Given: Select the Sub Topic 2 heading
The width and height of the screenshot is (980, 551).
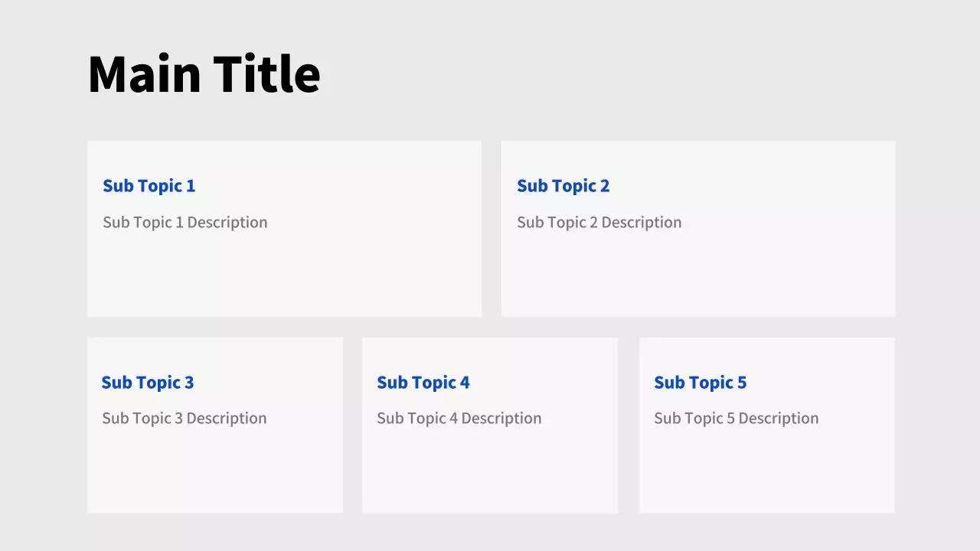Looking at the screenshot, I should [x=563, y=186].
